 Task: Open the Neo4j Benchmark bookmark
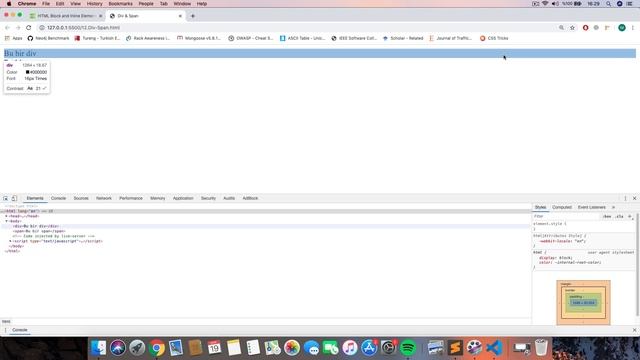[x=48, y=38]
